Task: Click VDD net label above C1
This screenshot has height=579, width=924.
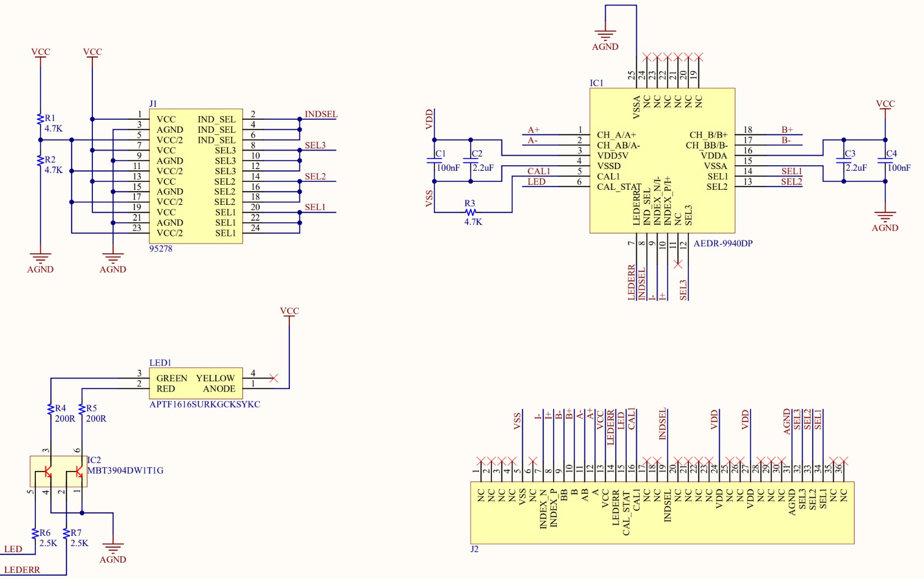Action: pos(429,119)
